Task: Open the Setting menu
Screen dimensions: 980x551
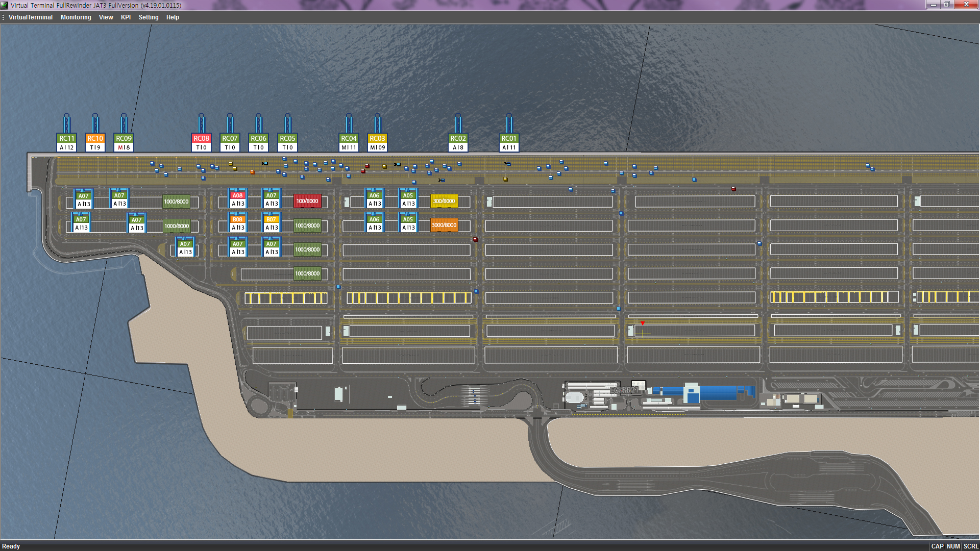Action: 149,17
